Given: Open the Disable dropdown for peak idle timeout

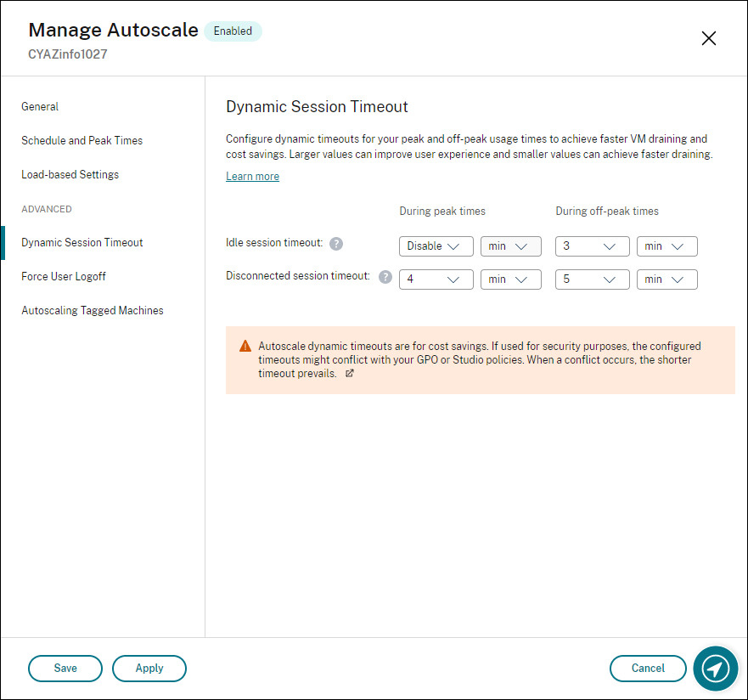Looking at the screenshot, I should [436, 246].
